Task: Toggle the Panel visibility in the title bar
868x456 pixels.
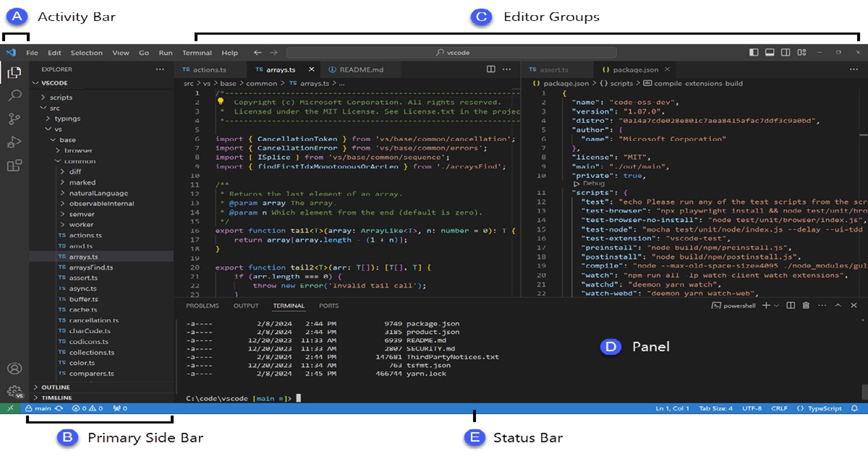Action: (x=769, y=52)
